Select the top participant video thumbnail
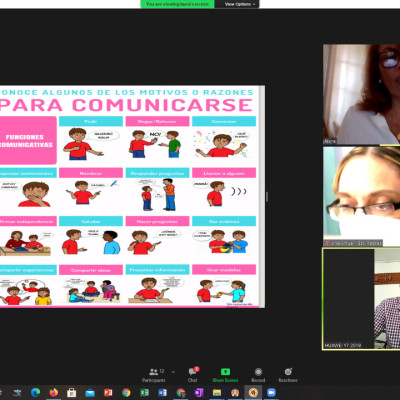The width and height of the screenshot is (400, 400). [x=361, y=94]
